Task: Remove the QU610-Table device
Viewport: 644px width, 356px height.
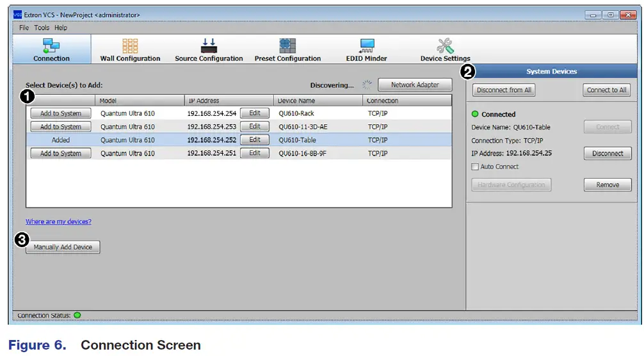Action: click(608, 185)
